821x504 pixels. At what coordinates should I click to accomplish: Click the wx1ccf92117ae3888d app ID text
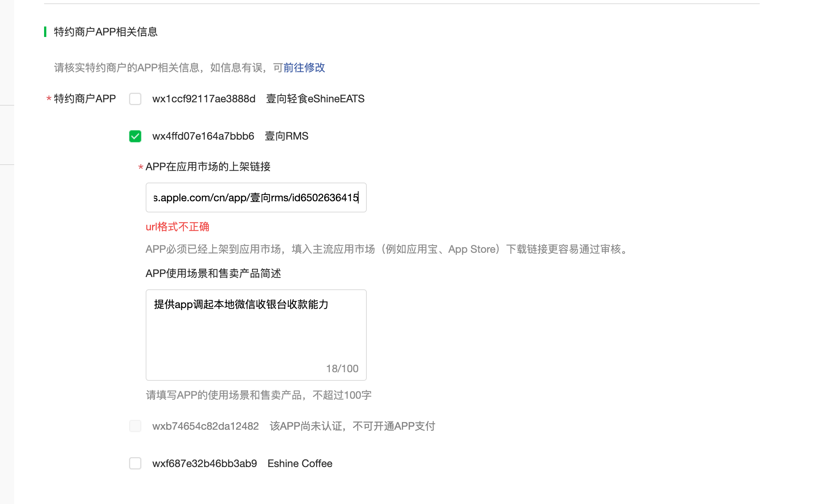204,99
